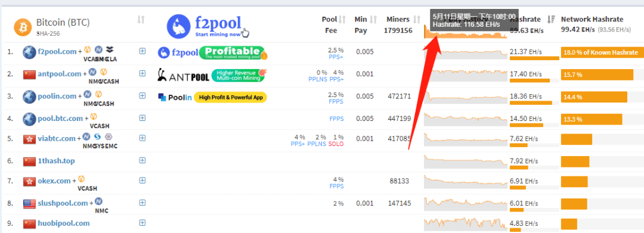
Task: Expand the 1thash.top row plus box
Action: pyautogui.click(x=143, y=160)
